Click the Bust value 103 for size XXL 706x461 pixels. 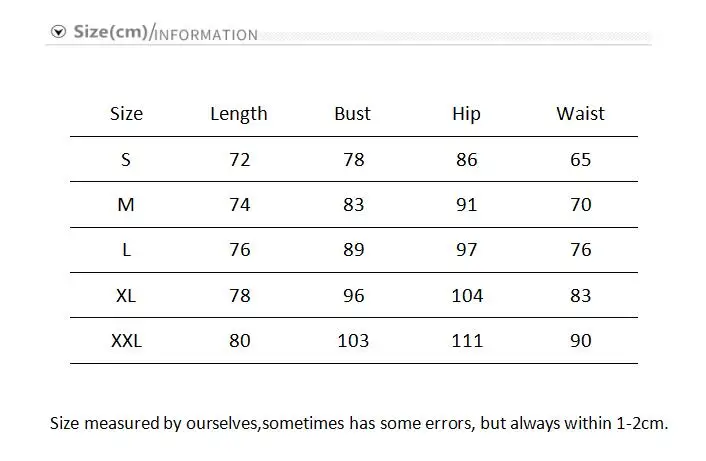point(353,341)
